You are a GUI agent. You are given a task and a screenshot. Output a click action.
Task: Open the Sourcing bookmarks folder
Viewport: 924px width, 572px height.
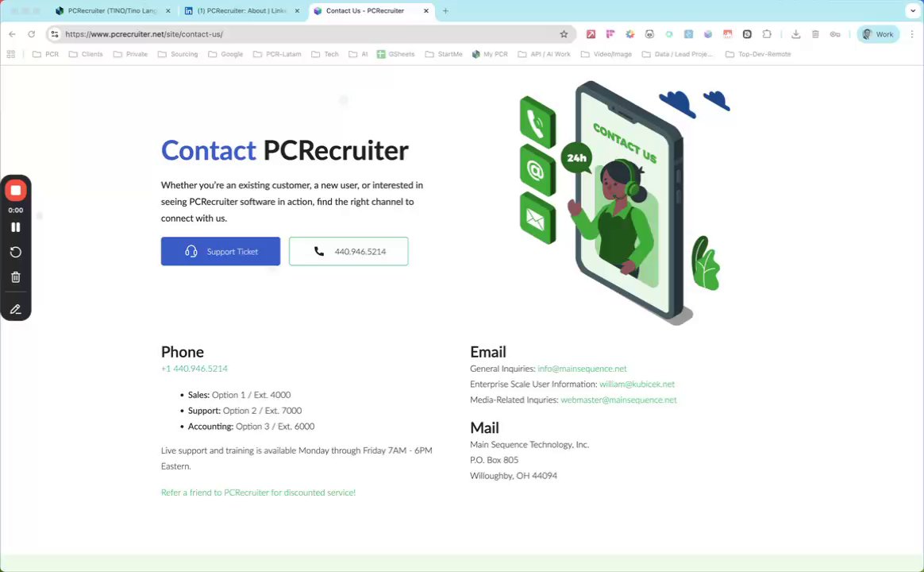178,54
